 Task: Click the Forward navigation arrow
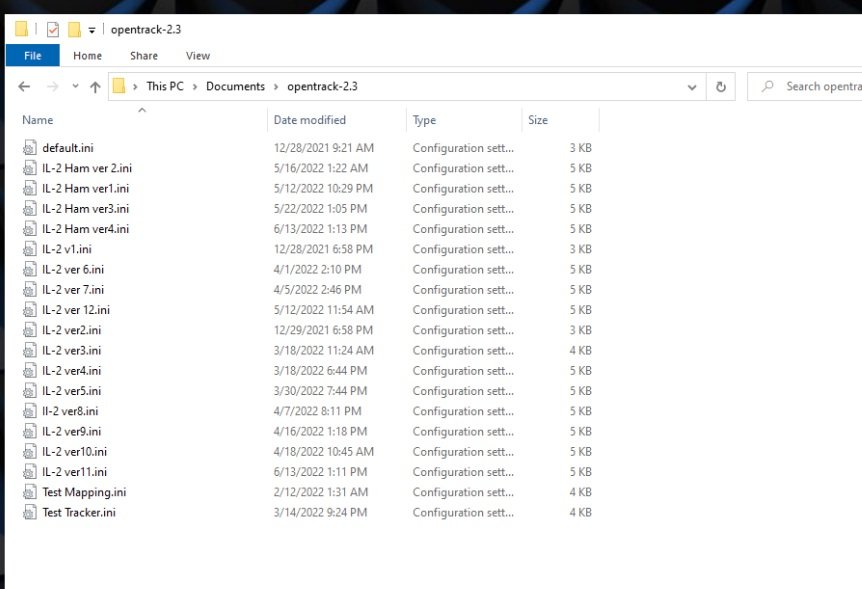pos(53,87)
